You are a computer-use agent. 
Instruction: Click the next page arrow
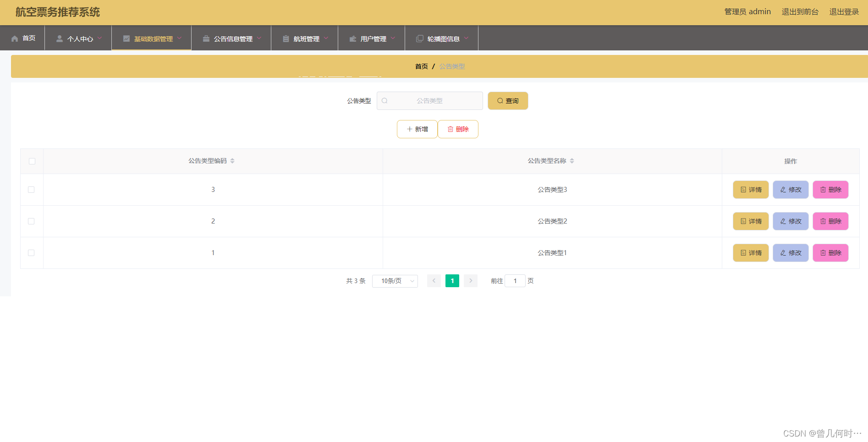(471, 281)
